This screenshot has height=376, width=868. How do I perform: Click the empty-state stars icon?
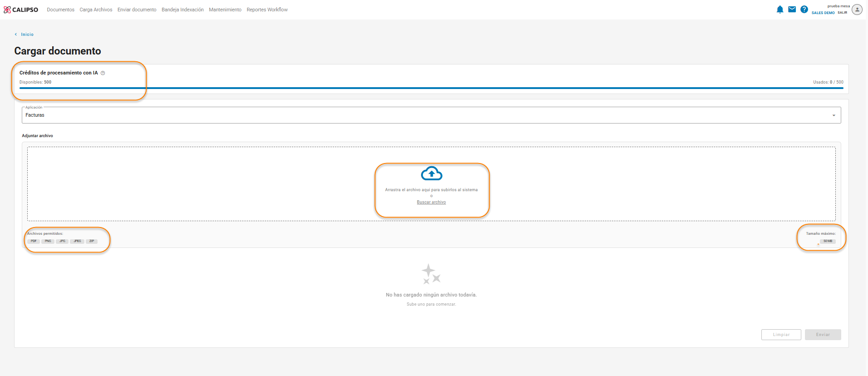pos(431,274)
